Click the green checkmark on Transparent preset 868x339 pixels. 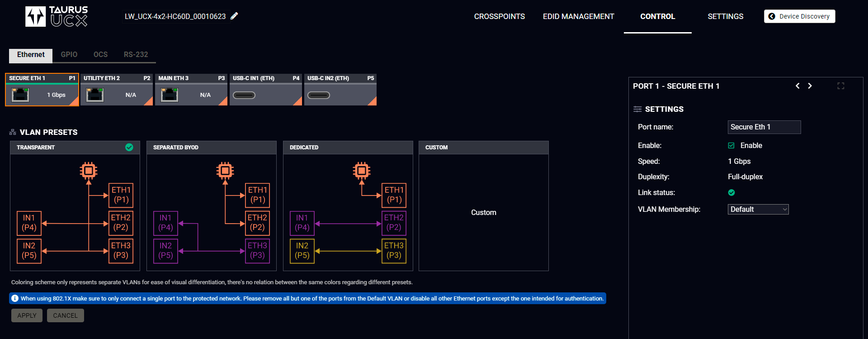pyautogui.click(x=129, y=147)
